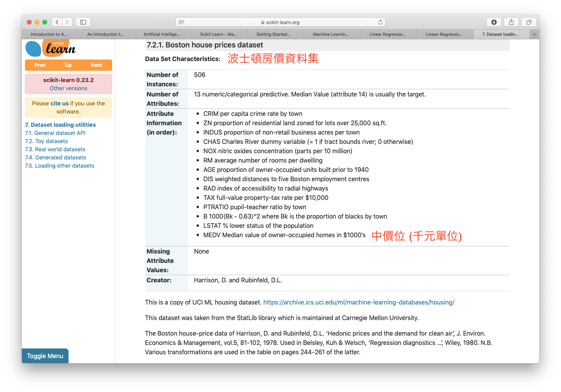Click the Safari back arrow button

click(x=57, y=22)
